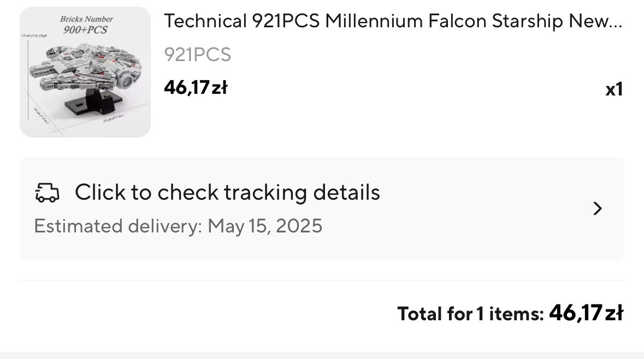Screen dimensions: 644x359
Task: Open the Technical 921PCS Millennium Falcon title
Action: pos(392,21)
